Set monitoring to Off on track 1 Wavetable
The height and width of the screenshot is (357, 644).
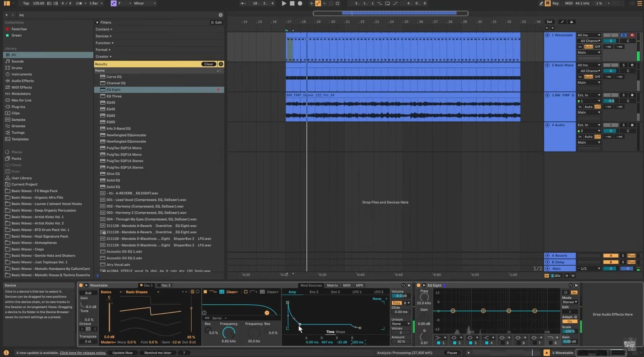597,46
